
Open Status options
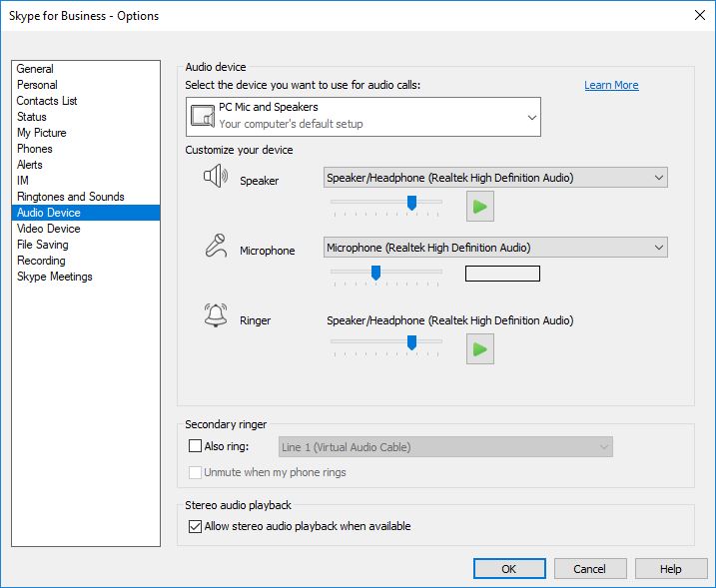point(86,117)
